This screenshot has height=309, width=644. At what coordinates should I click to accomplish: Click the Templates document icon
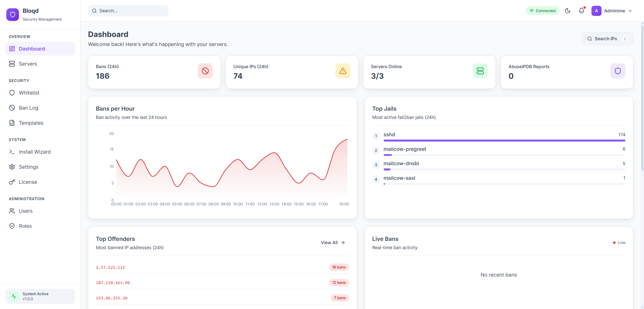[x=12, y=123]
